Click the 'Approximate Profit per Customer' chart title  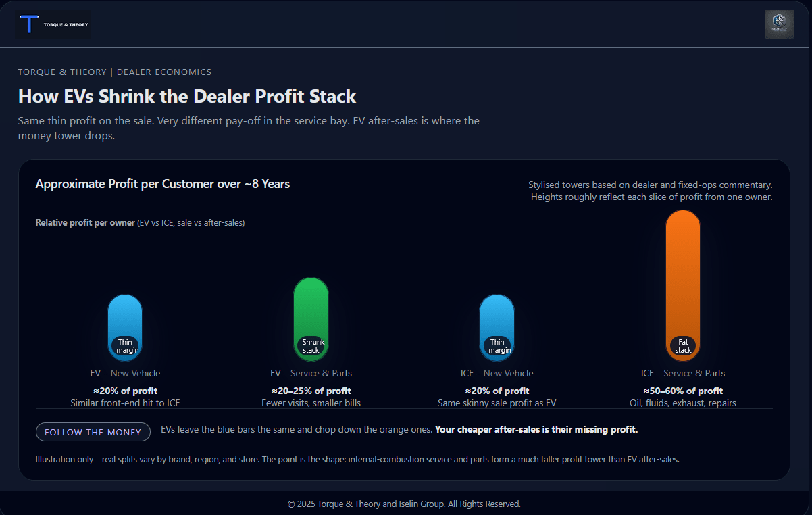tap(162, 183)
